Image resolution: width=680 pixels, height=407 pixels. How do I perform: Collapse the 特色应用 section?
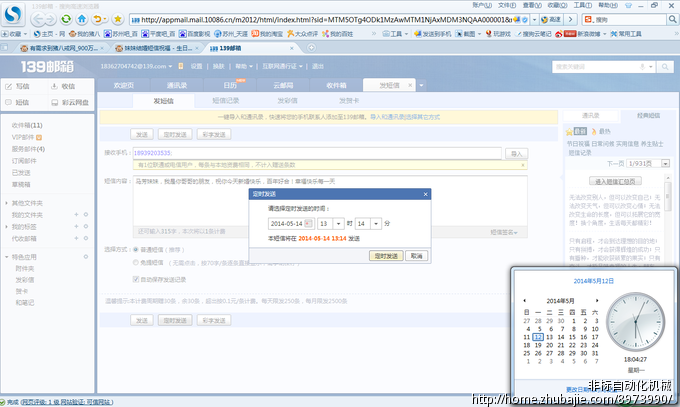coord(7,257)
